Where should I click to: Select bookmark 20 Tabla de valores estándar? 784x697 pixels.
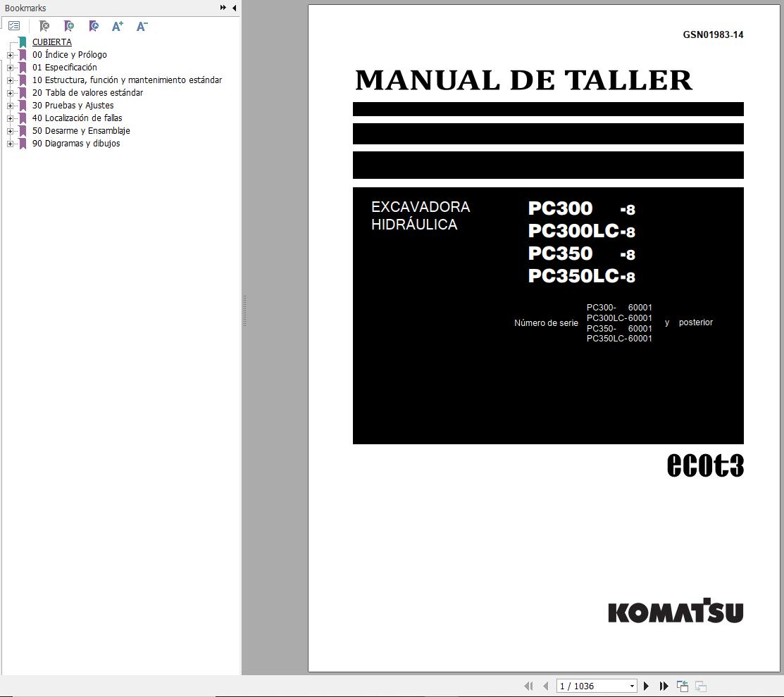(87, 93)
